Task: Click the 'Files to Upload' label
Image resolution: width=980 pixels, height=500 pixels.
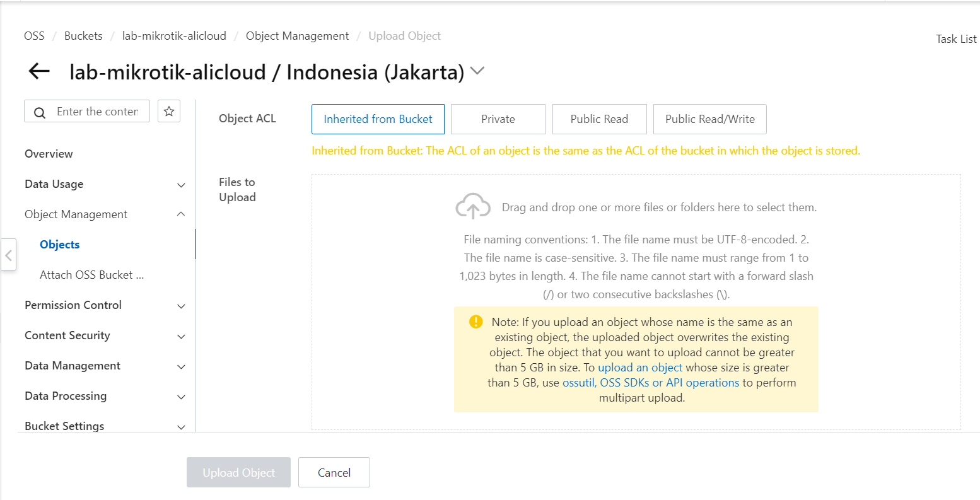Action: 237,190
